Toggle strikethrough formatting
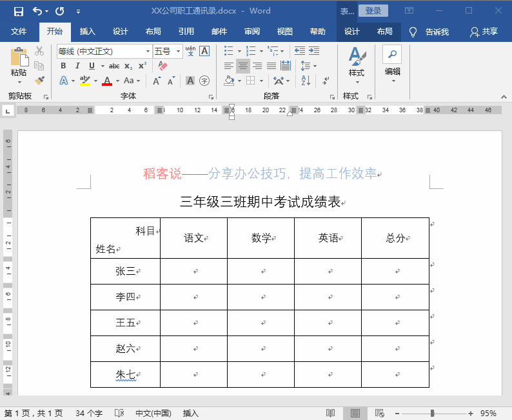The image size is (512, 420). 114,66
